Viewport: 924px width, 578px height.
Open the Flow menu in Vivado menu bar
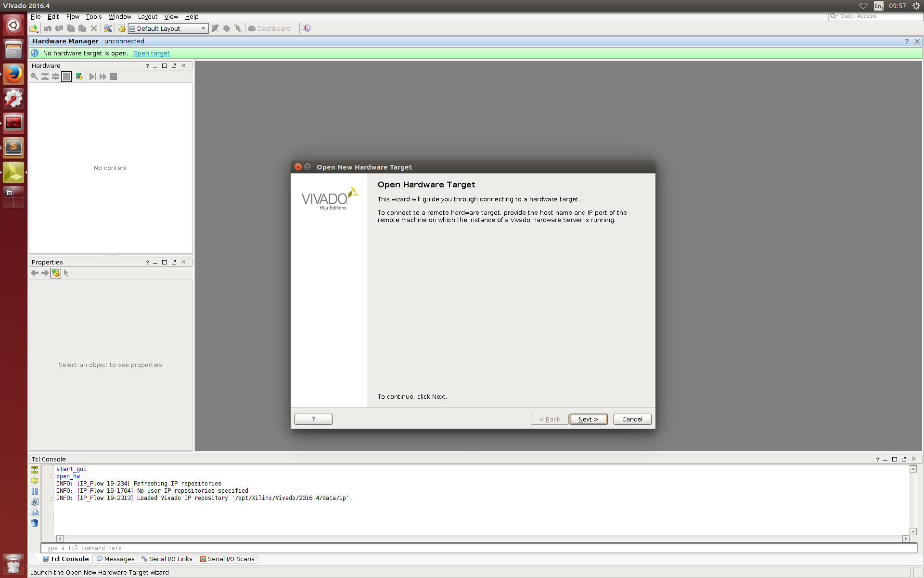point(73,16)
